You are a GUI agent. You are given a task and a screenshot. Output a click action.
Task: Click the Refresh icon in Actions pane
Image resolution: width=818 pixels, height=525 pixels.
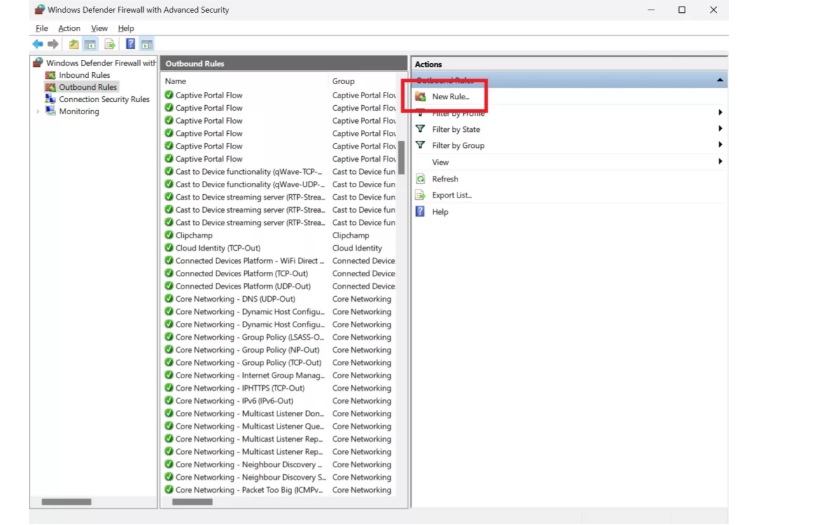point(420,179)
